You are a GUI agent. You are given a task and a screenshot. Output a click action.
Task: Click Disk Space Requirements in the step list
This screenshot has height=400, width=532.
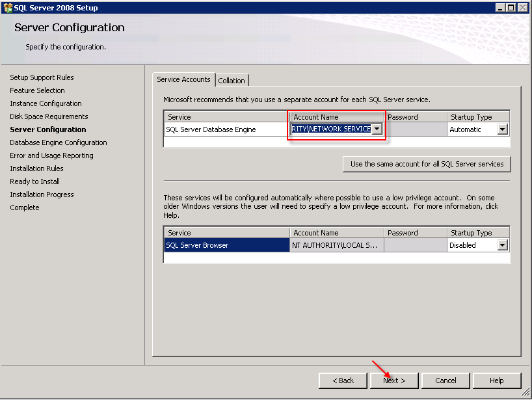coord(49,116)
